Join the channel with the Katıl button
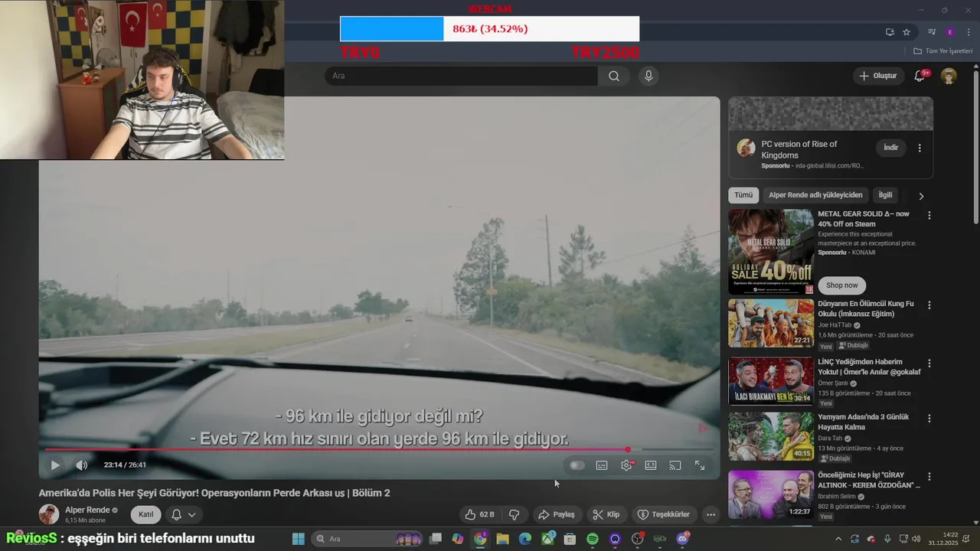This screenshot has height=551, width=980. point(145,514)
